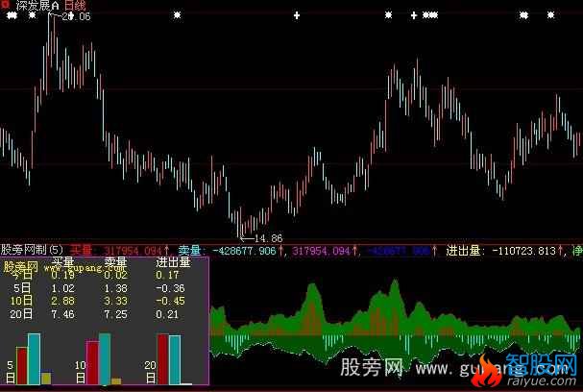The height and width of the screenshot is (392, 583).
Task: Click the 进出量 column header in the table
Action: click(x=173, y=262)
